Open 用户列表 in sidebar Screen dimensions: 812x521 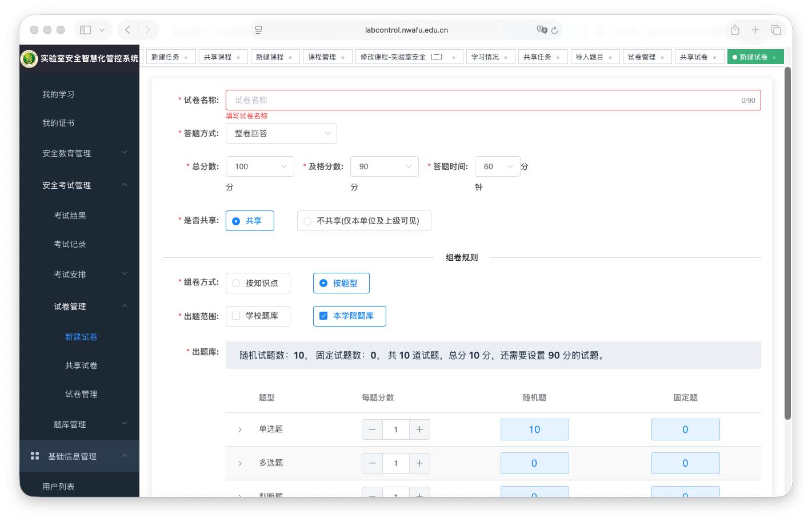pos(58,487)
